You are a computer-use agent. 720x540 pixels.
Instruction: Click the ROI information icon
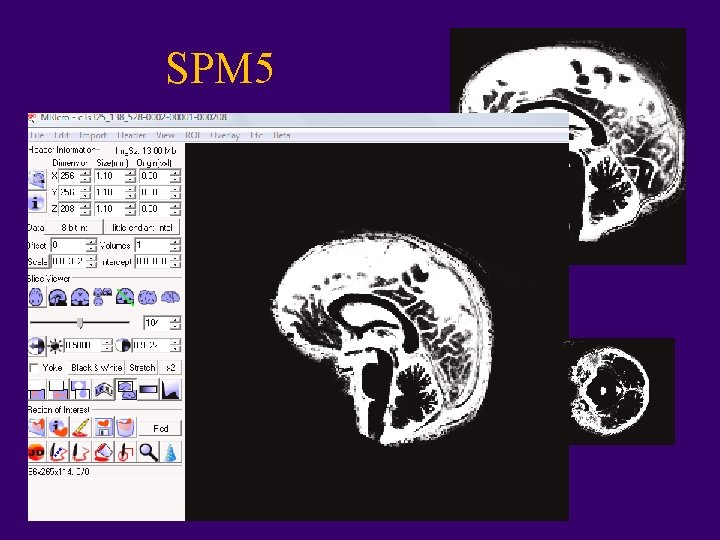[58, 428]
